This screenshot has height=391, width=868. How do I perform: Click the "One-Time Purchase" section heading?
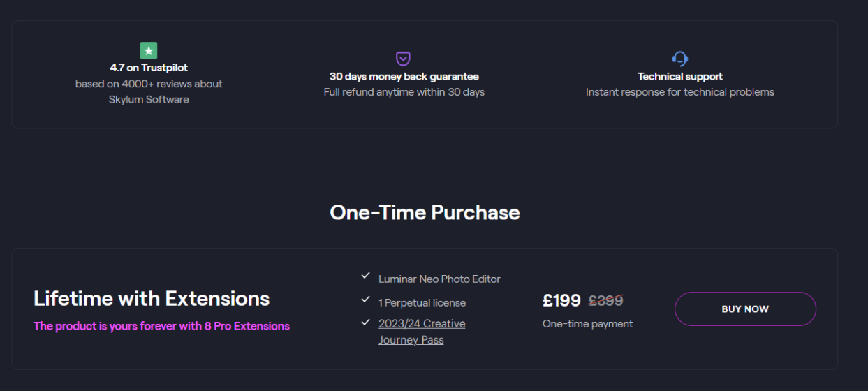point(425,212)
